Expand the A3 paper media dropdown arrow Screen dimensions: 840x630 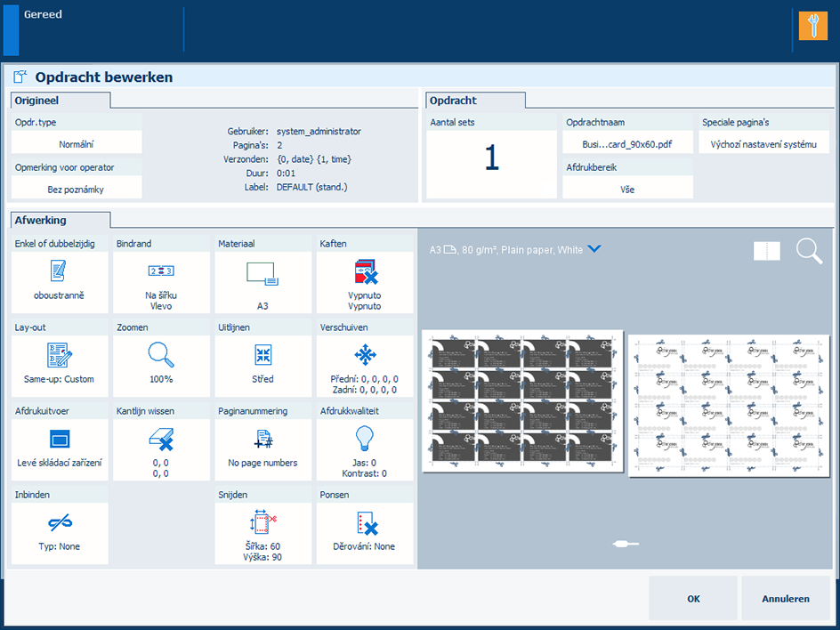click(594, 250)
